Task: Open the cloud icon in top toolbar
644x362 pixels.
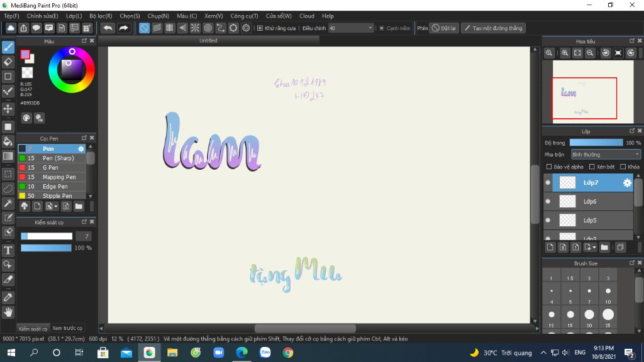Action: (11, 28)
